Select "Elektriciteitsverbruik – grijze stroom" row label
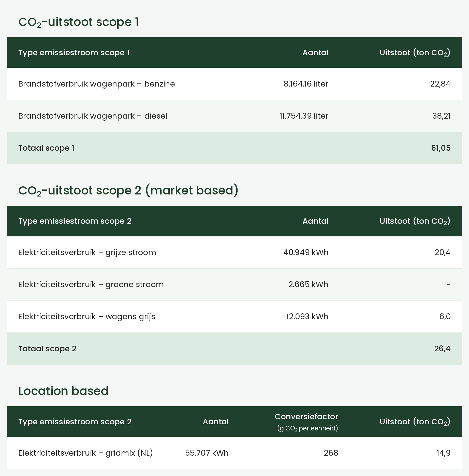This screenshot has width=469, height=476. (x=87, y=253)
